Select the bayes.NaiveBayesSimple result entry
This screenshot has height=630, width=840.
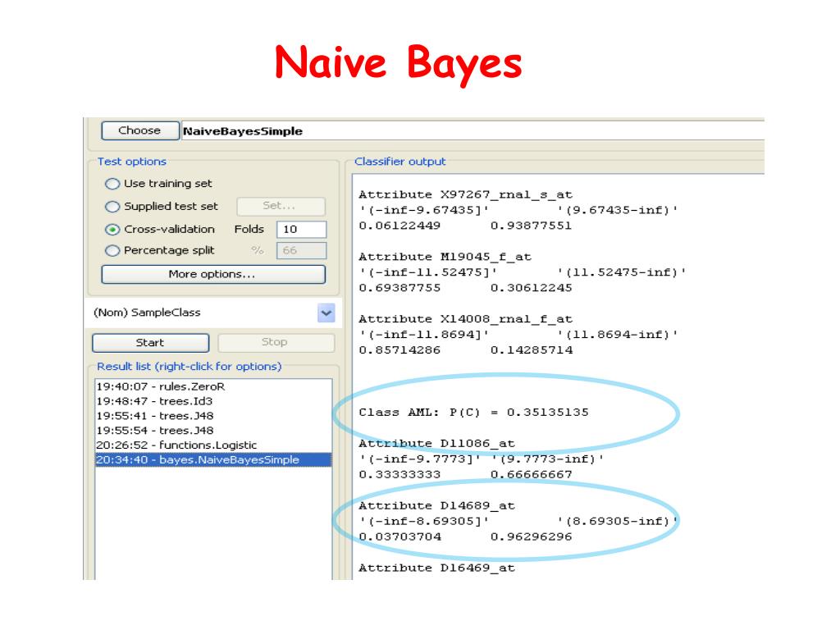[x=197, y=459]
